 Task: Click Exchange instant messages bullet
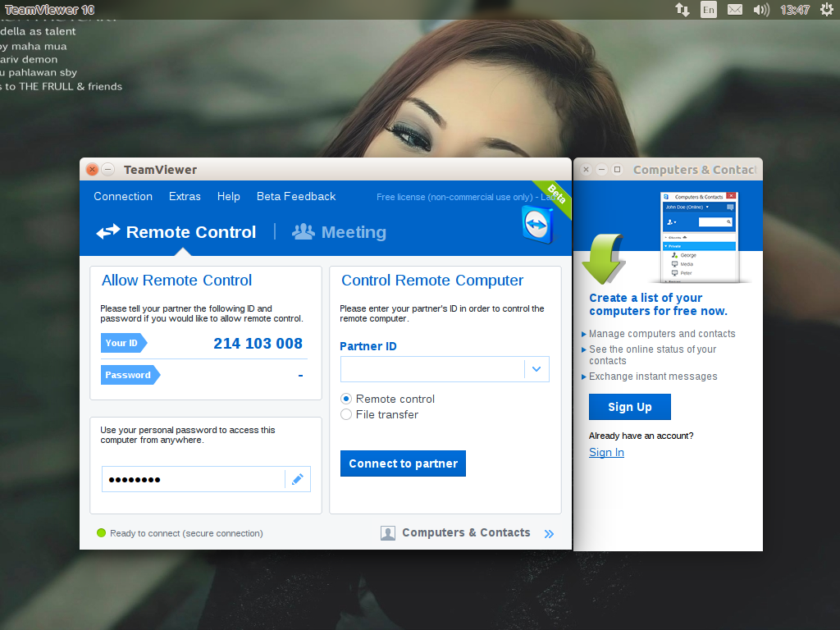pos(653,377)
